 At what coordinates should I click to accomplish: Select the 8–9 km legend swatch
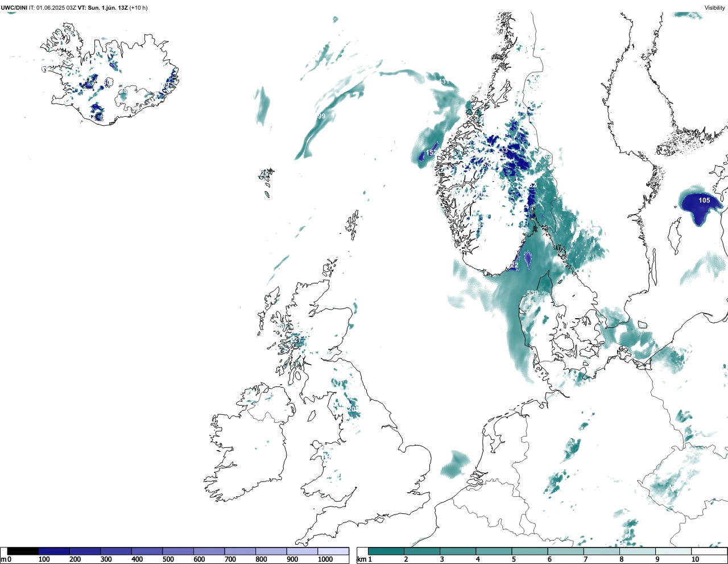[x=637, y=551]
